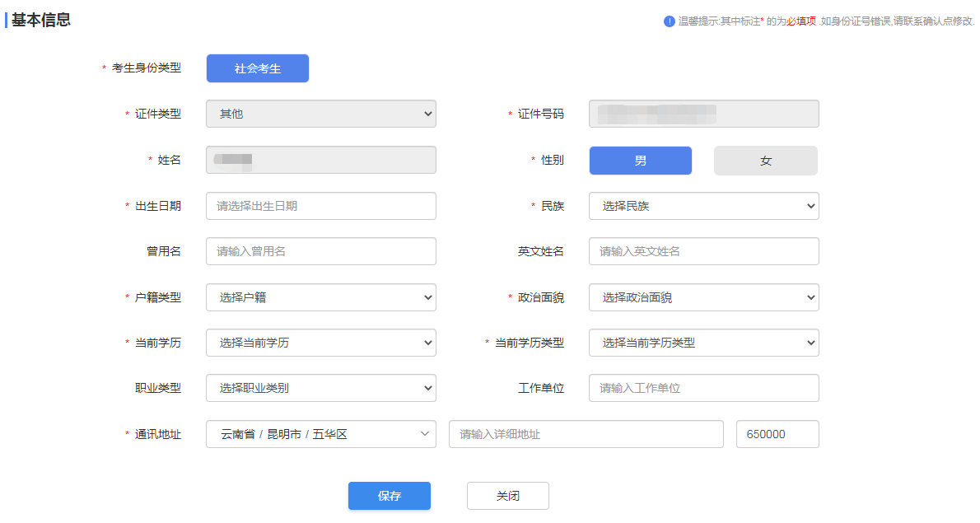This screenshot has height=523, width=980.
Task: Click the 出生日期 date field
Action: click(x=320, y=206)
